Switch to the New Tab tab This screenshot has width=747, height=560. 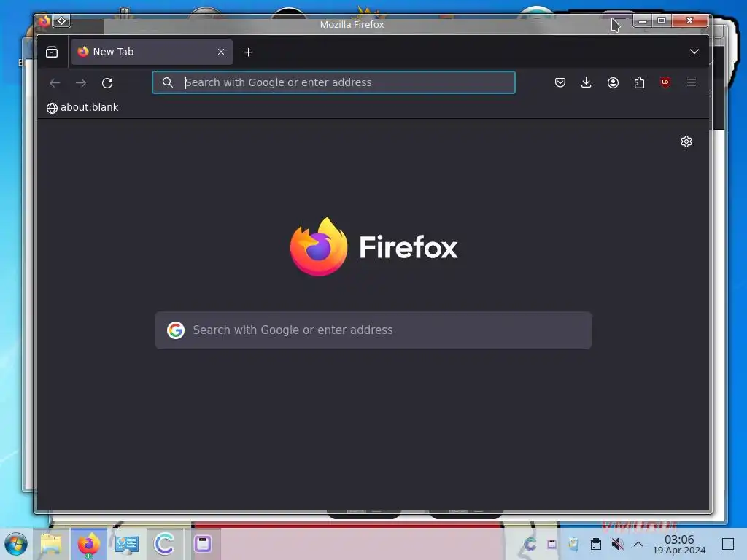(x=152, y=52)
